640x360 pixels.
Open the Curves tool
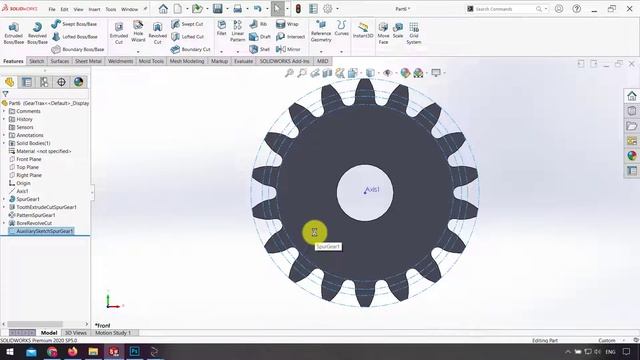tap(342, 28)
